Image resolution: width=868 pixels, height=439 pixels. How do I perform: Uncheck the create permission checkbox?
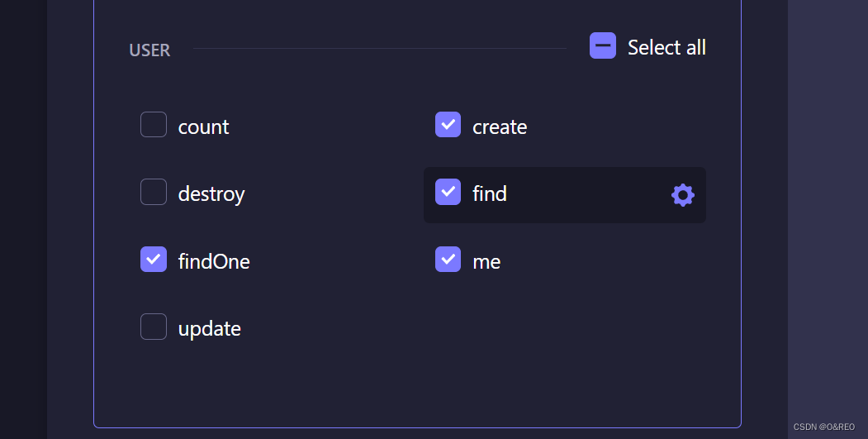[448, 125]
